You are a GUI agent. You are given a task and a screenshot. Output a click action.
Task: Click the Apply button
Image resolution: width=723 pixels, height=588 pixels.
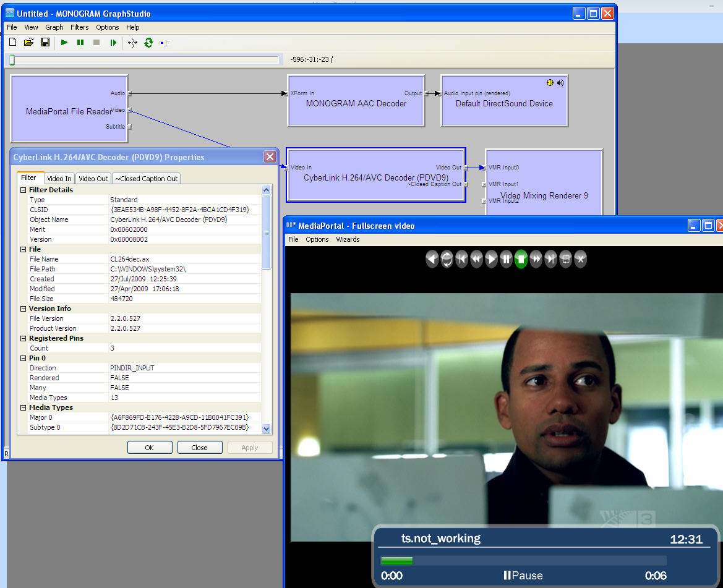(249, 448)
